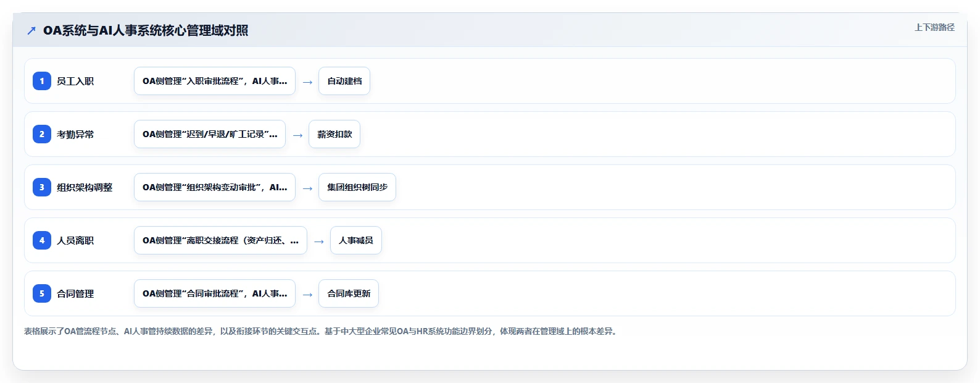Click the 人事减员 result box
980x383 pixels.
point(356,240)
